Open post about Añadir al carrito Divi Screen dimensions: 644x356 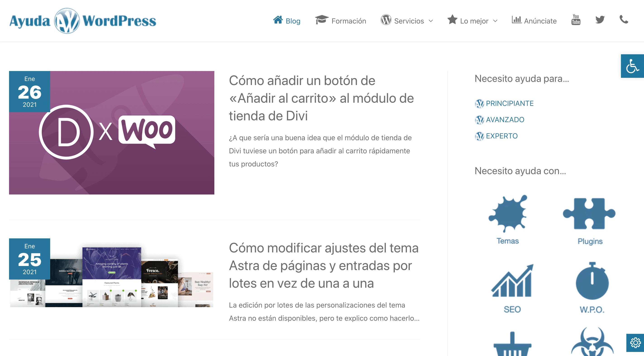pos(321,98)
